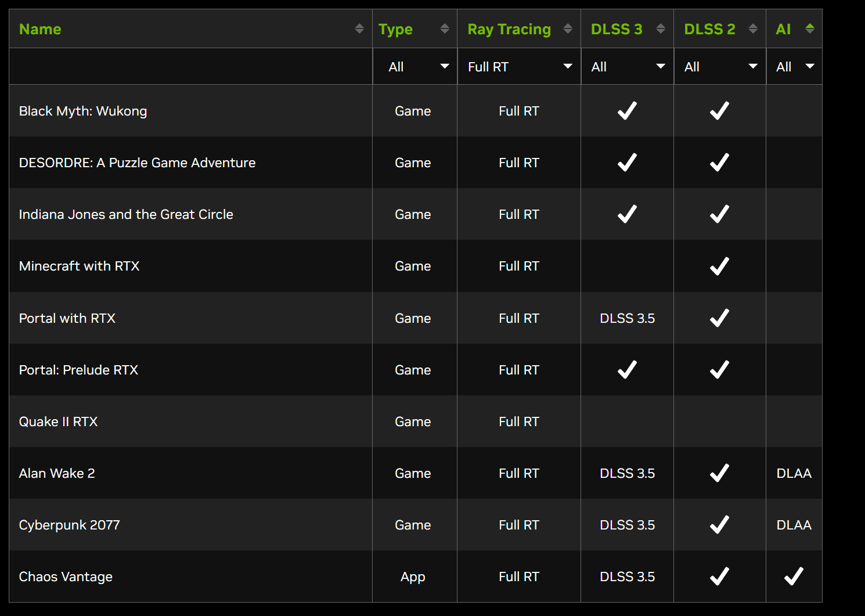This screenshot has width=865, height=616.
Task: Click DLSS 2 checkmark for DESORDRE row
Action: click(719, 162)
